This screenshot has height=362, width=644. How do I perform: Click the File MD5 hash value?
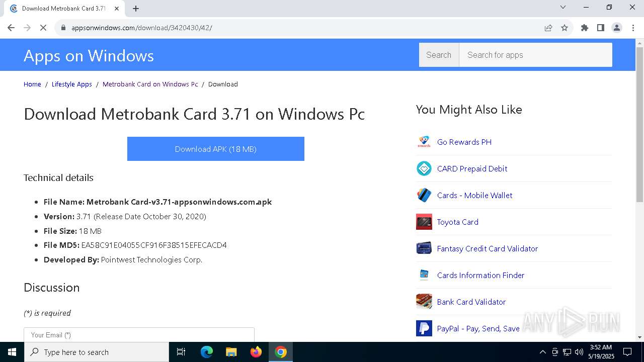coord(154,245)
